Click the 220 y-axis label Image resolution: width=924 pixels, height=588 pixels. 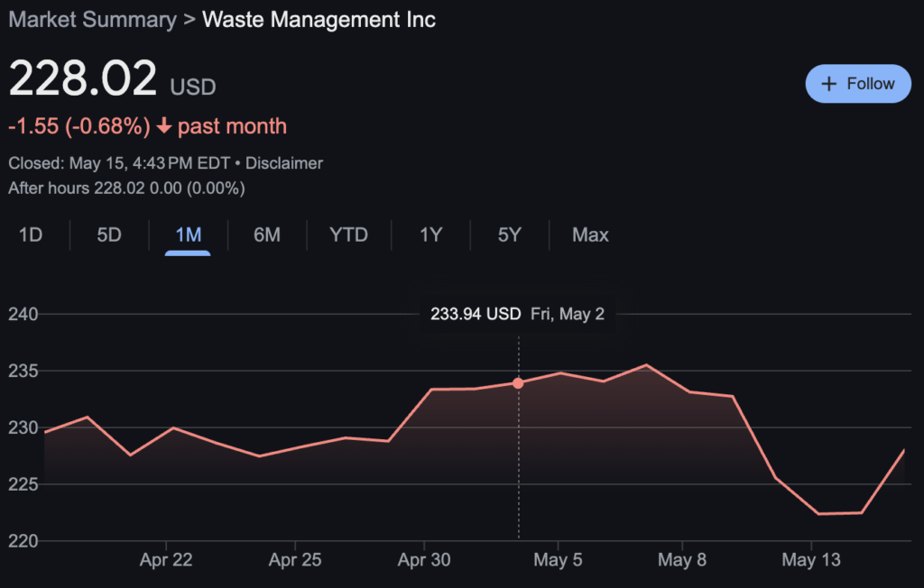pos(23,541)
